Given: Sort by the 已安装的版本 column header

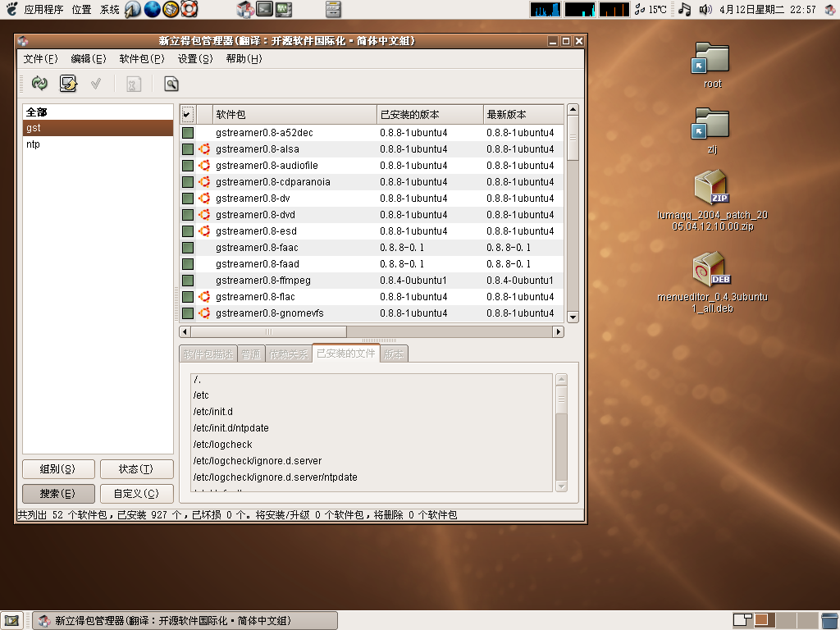Looking at the screenshot, I should point(430,115).
